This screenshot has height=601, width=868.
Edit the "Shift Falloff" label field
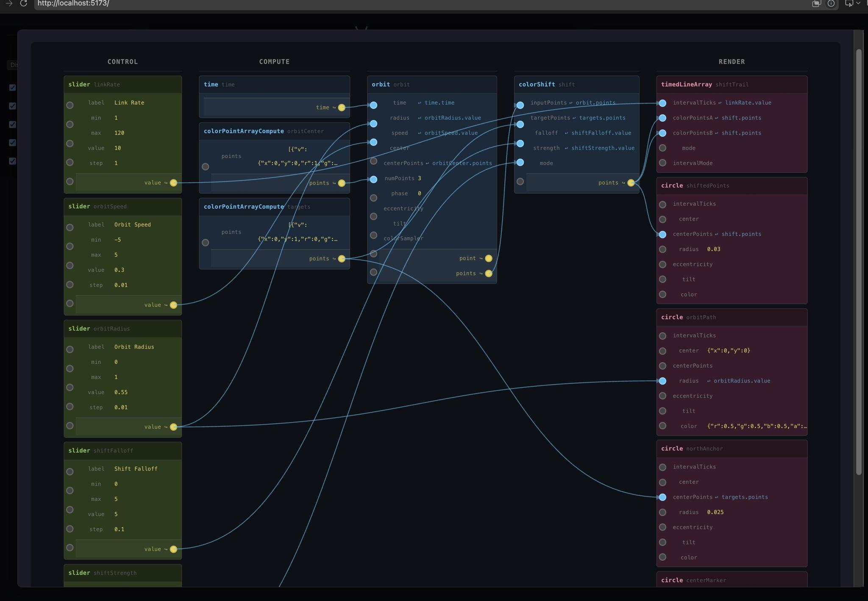[x=136, y=469]
